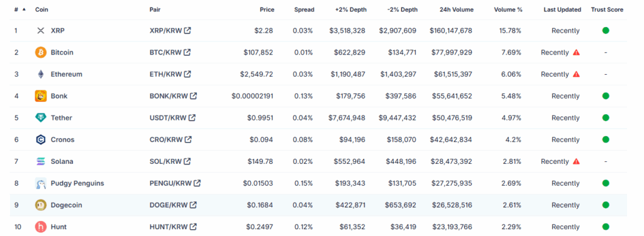This screenshot has height=236, width=644.
Task: Open external link icon next to ETH/KRW
Action: 187,74
